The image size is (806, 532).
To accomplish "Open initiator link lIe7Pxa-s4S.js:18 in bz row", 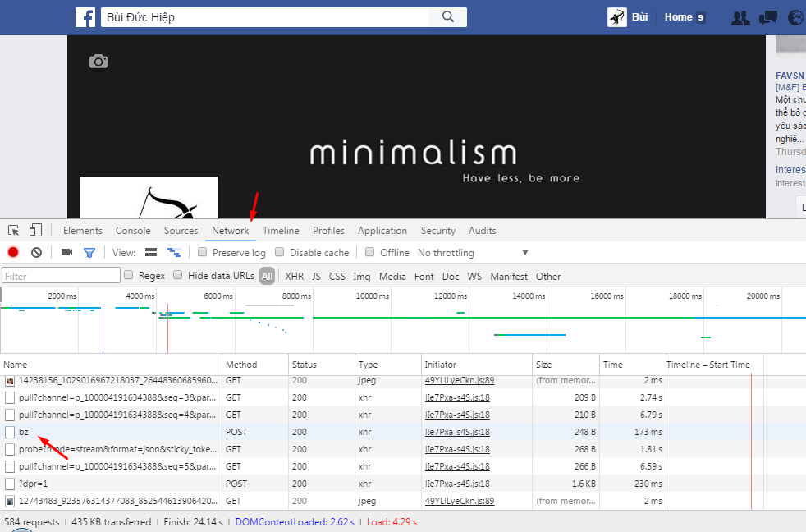I will click(x=457, y=433).
